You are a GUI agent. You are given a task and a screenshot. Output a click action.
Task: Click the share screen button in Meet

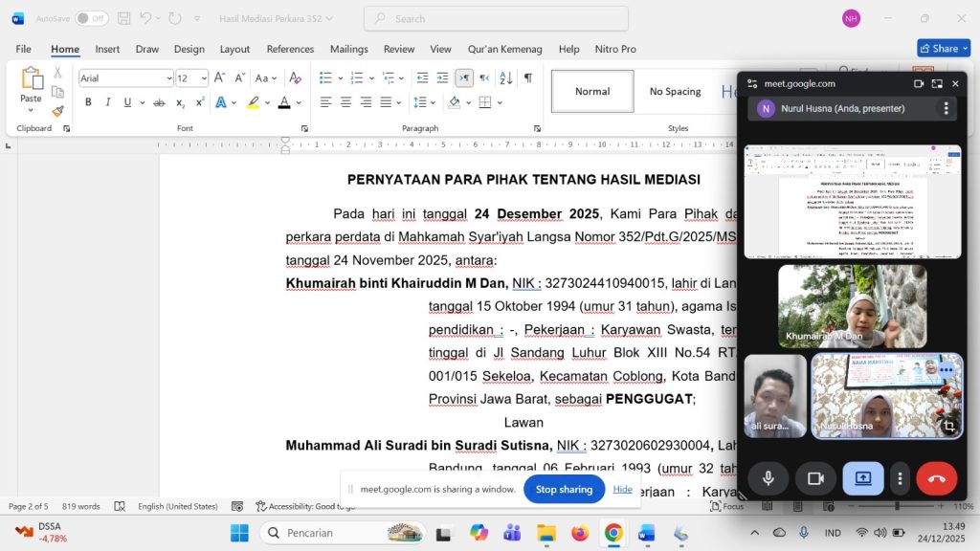[x=862, y=478]
